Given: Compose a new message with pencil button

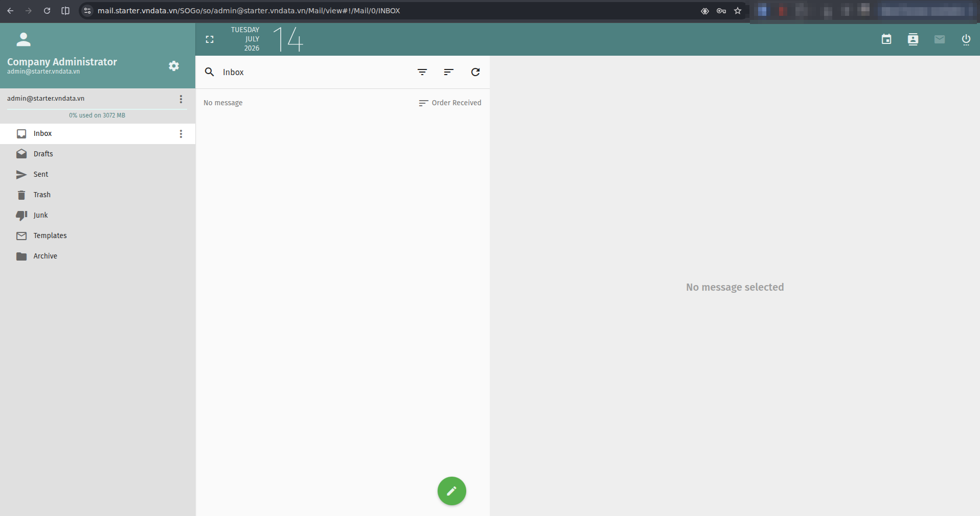Looking at the screenshot, I should click(452, 491).
